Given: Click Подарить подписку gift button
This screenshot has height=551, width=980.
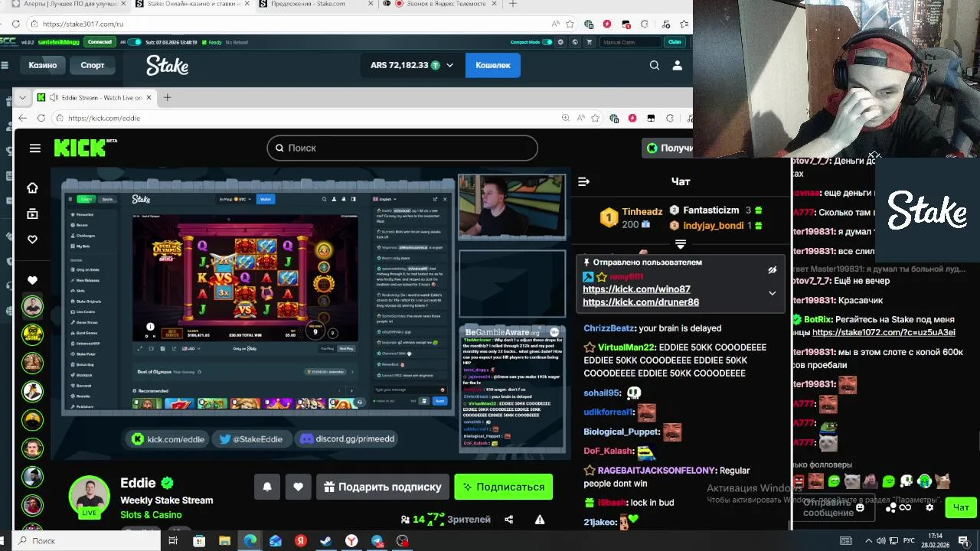Looking at the screenshot, I should (381, 487).
